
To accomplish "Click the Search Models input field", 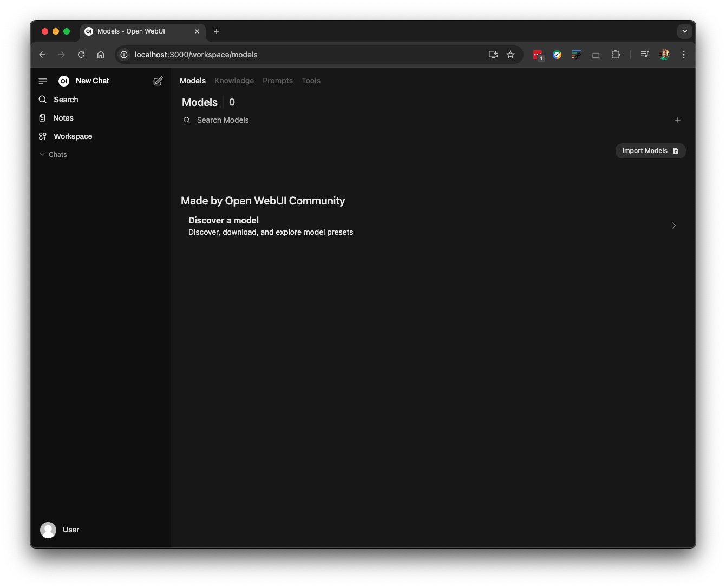I will click(x=325, y=120).
